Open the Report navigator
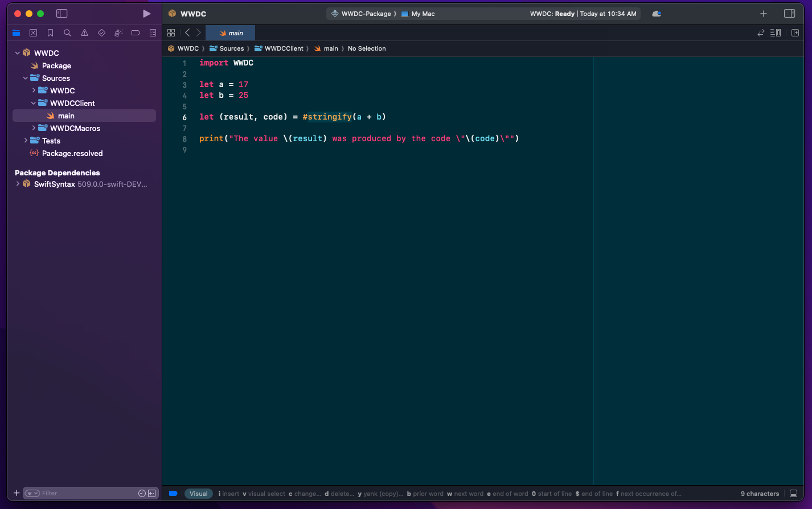The image size is (812, 509). pyautogui.click(x=153, y=33)
